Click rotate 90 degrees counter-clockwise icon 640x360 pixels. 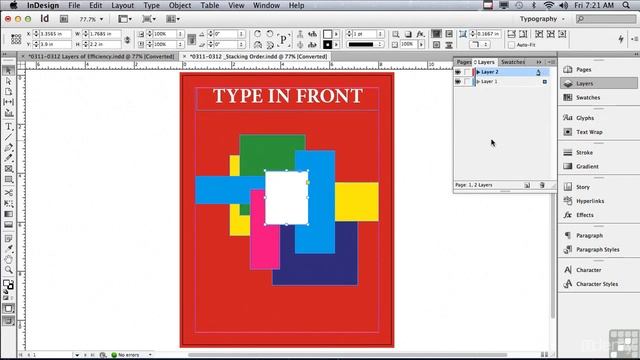(x=269, y=34)
